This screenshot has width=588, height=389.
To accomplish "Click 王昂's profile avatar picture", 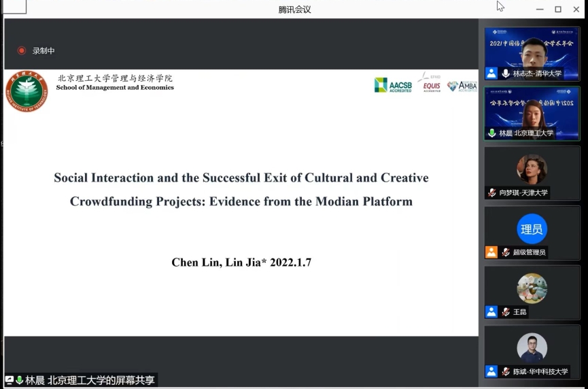I will click(x=532, y=288).
